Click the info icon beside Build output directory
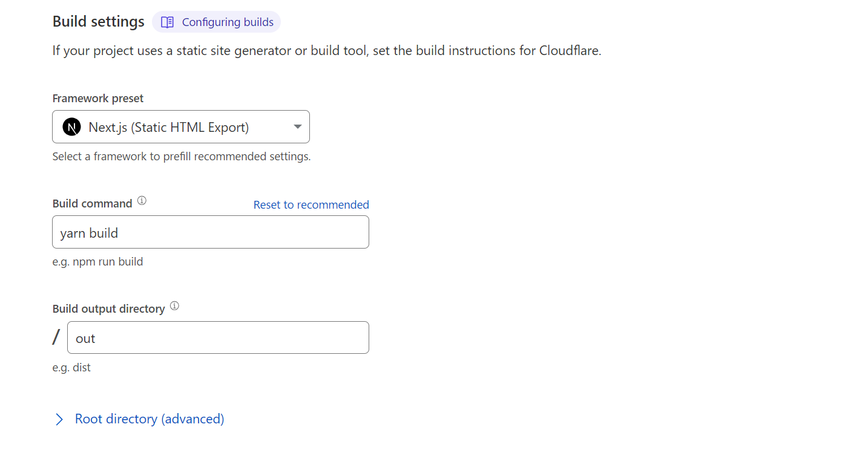868x453 pixels. (x=174, y=306)
